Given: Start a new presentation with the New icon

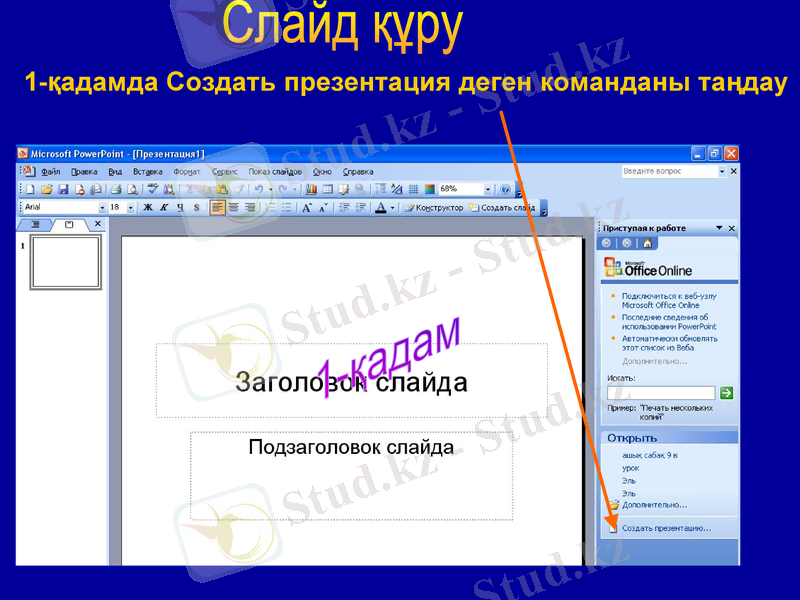Looking at the screenshot, I should [30, 187].
